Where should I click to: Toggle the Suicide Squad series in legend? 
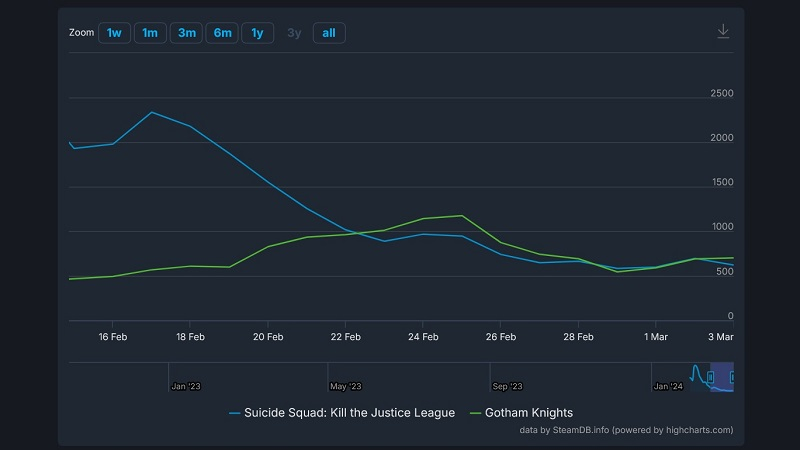pyautogui.click(x=342, y=412)
